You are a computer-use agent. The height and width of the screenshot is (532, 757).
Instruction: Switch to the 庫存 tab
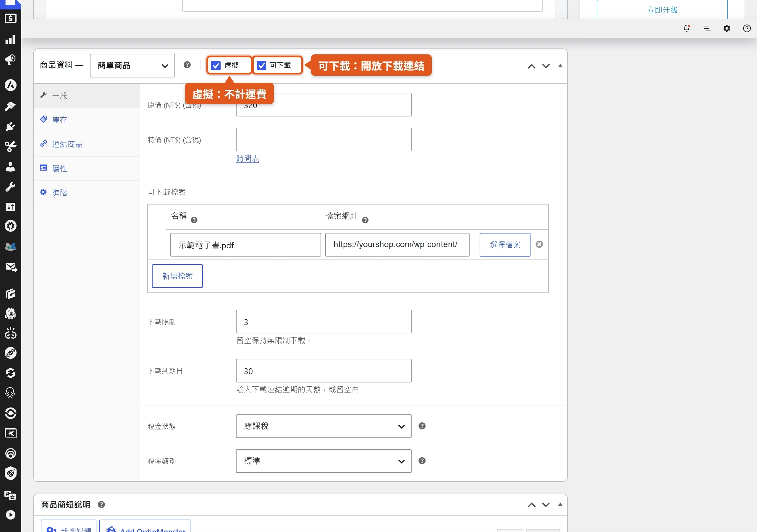pyautogui.click(x=87, y=120)
